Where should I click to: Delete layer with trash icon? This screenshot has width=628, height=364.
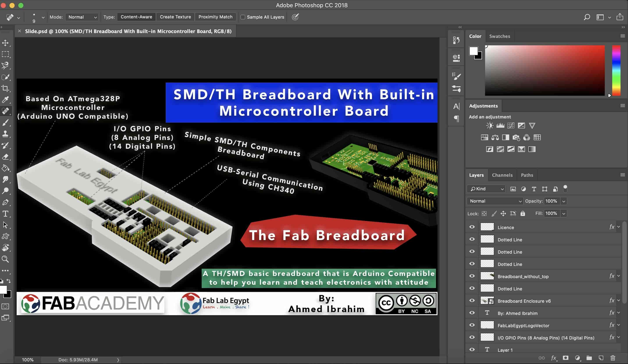(613, 358)
